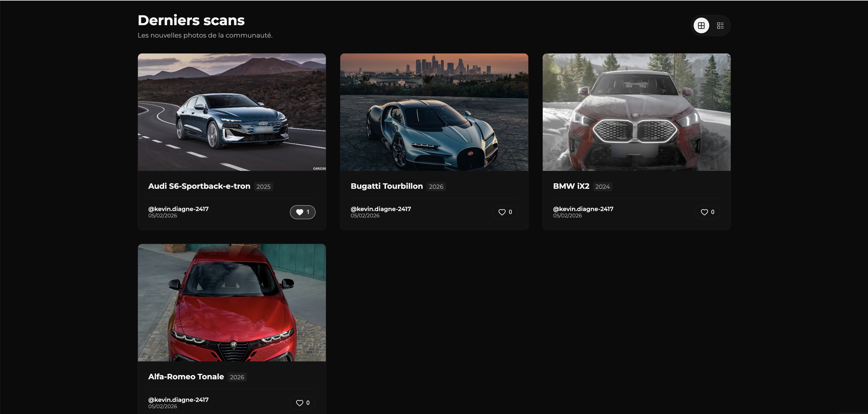The width and height of the screenshot is (868, 414).
Task: Click the 2026 year badge on Alfa-Romeo card
Action: (x=237, y=377)
